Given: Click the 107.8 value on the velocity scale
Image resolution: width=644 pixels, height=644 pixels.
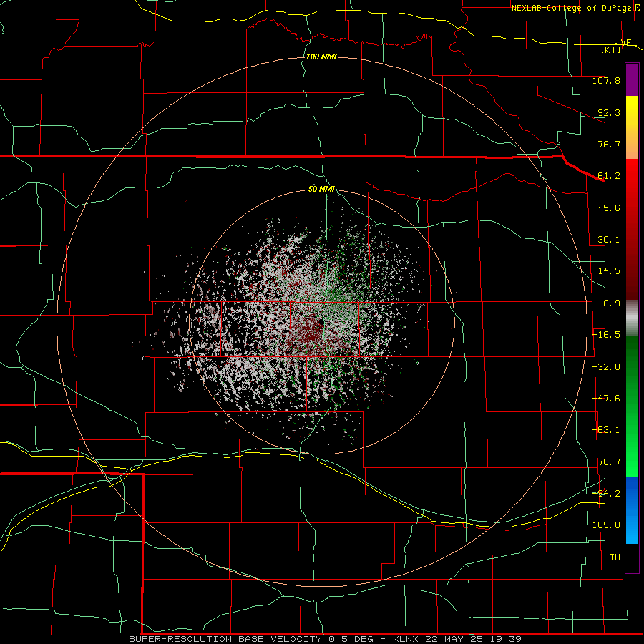Looking at the screenshot, I should [x=606, y=80].
